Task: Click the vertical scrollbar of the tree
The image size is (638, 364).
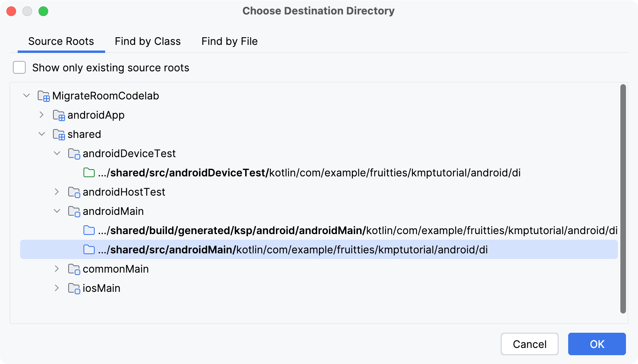Action: (623, 198)
